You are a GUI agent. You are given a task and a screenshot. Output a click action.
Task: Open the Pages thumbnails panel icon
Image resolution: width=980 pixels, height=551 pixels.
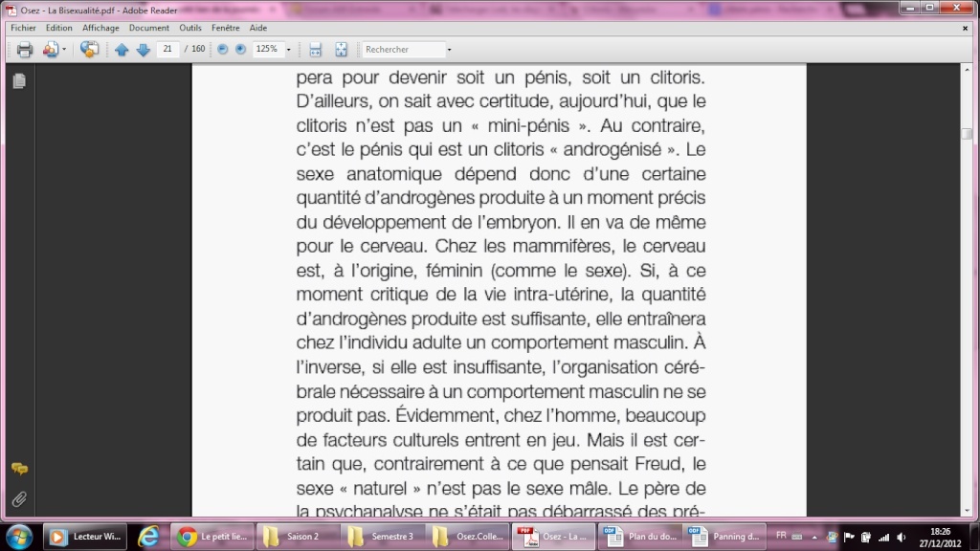[x=19, y=80]
